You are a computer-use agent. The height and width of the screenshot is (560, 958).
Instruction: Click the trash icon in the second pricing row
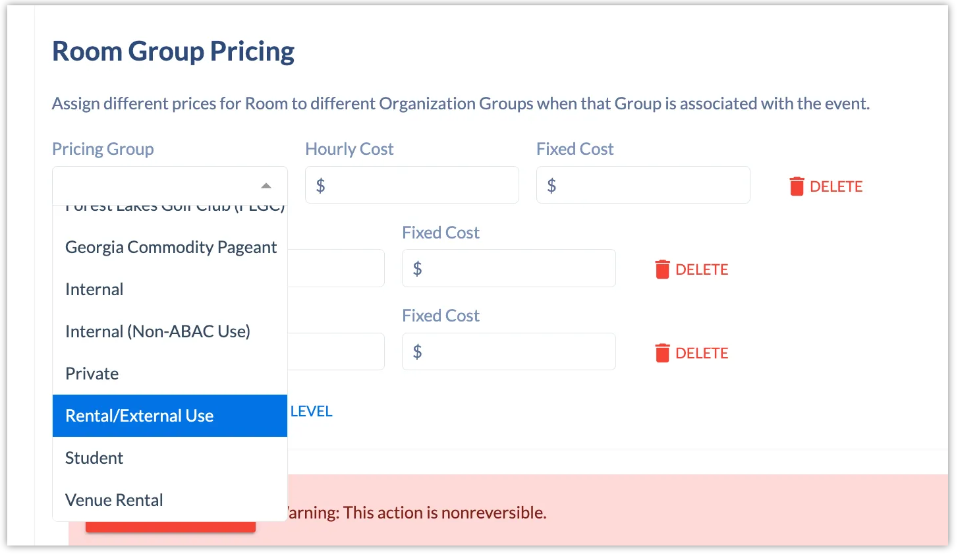click(x=662, y=269)
